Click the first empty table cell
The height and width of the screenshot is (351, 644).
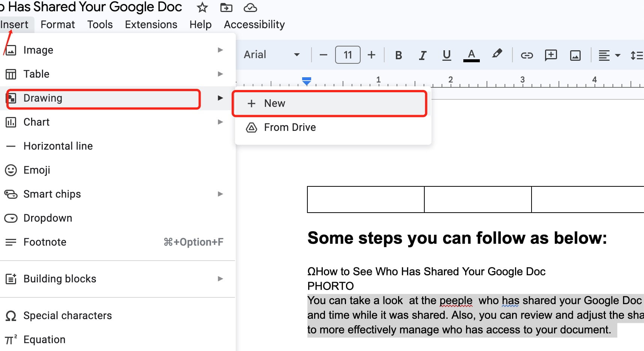coord(366,199)
